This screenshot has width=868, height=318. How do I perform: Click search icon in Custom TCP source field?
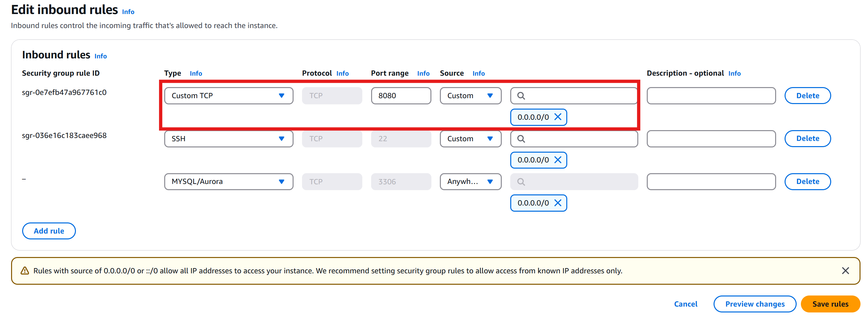tap(521, 96)
